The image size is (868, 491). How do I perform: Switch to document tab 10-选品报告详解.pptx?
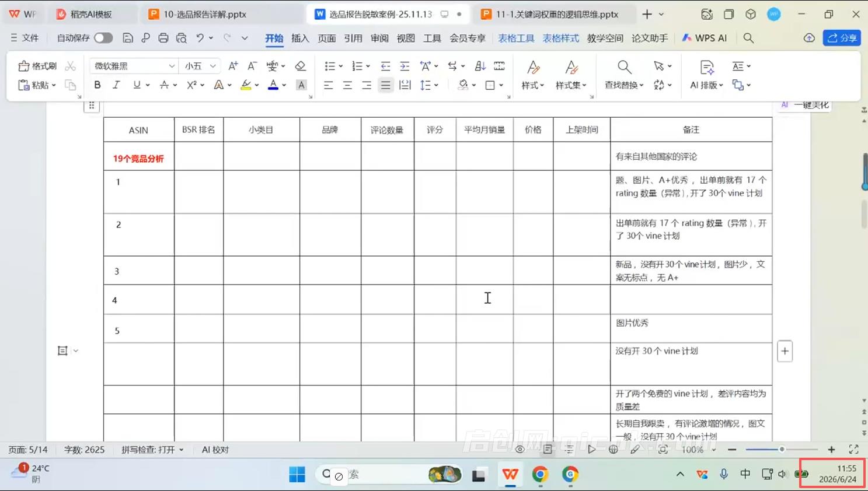205,14
